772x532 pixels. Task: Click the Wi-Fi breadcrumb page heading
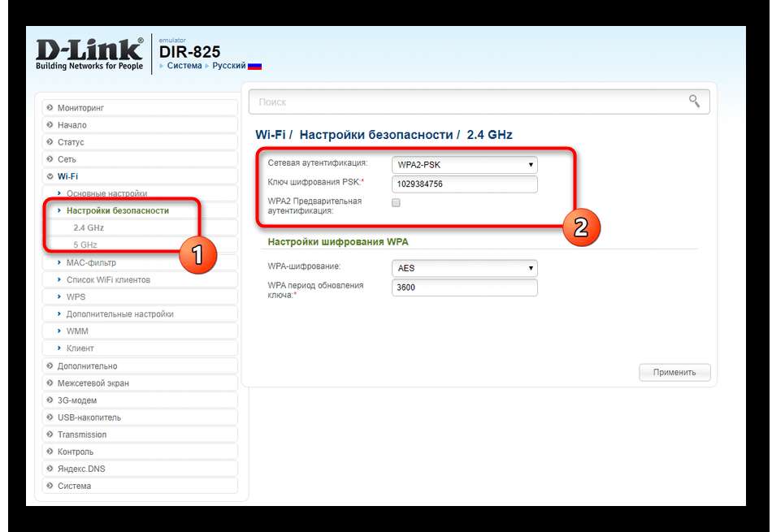384,134
